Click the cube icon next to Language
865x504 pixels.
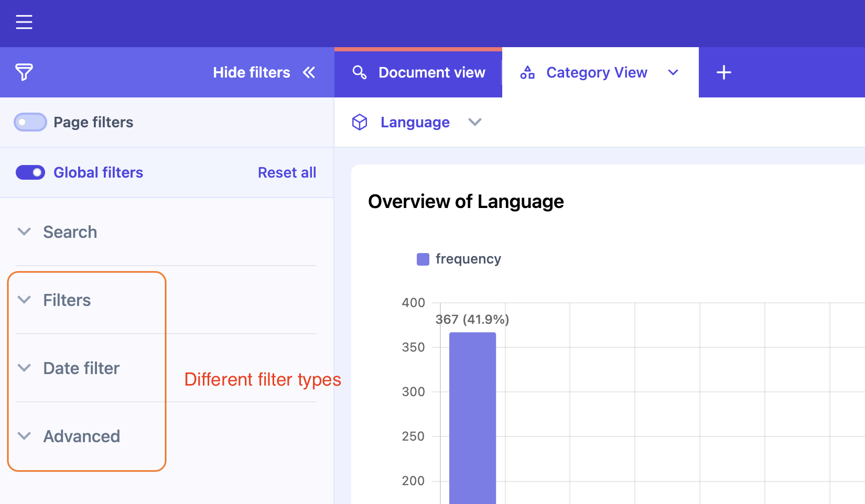360,122
